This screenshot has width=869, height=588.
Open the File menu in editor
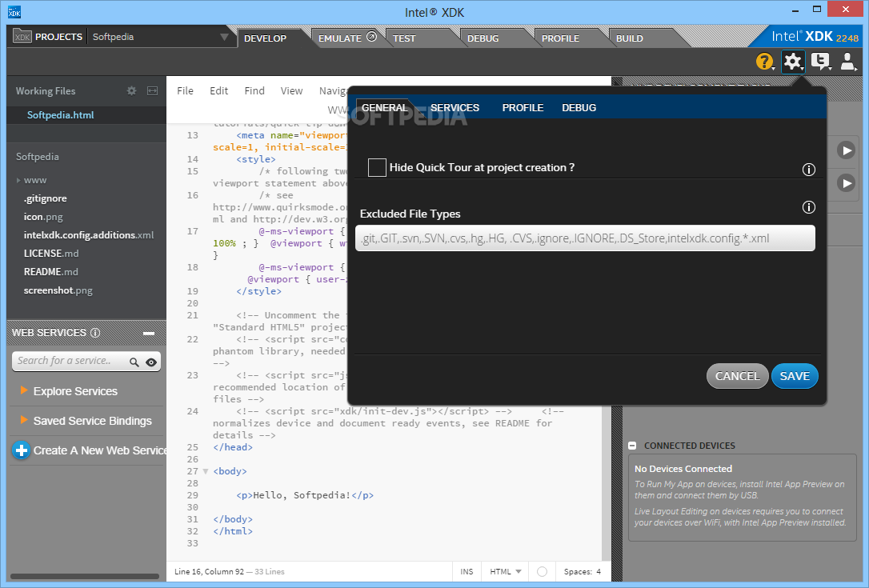(185, 91)
